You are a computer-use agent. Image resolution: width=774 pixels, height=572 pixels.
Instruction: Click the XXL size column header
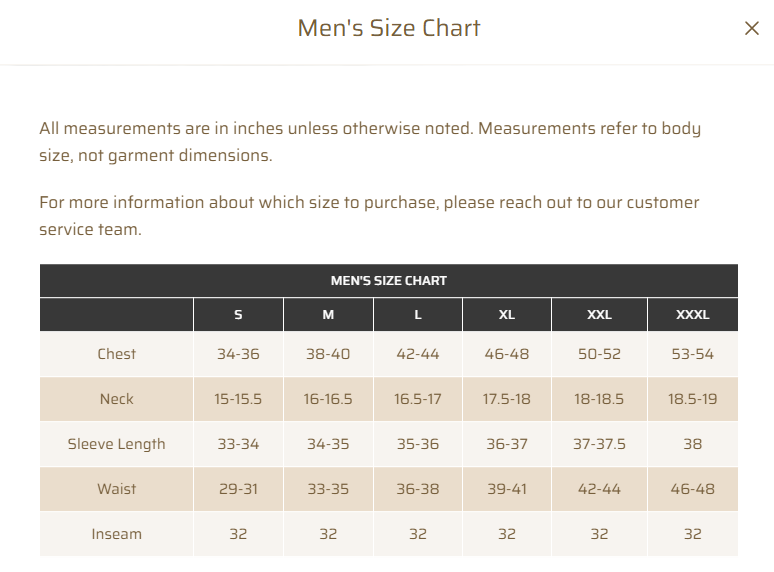599,315
